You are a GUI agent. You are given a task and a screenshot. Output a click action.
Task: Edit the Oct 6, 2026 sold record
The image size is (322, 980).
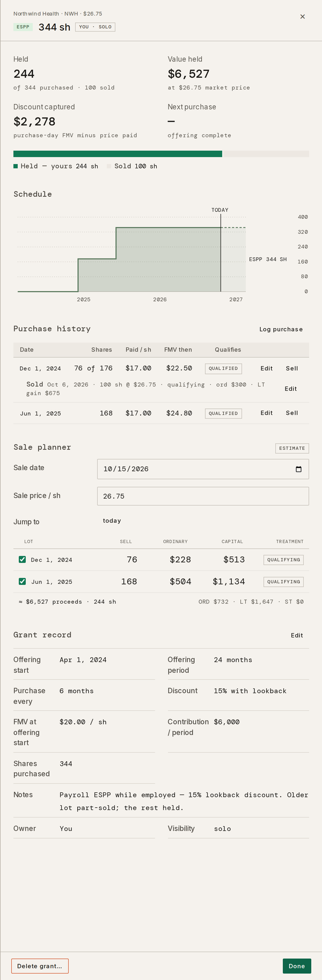(x=290, y=389)
